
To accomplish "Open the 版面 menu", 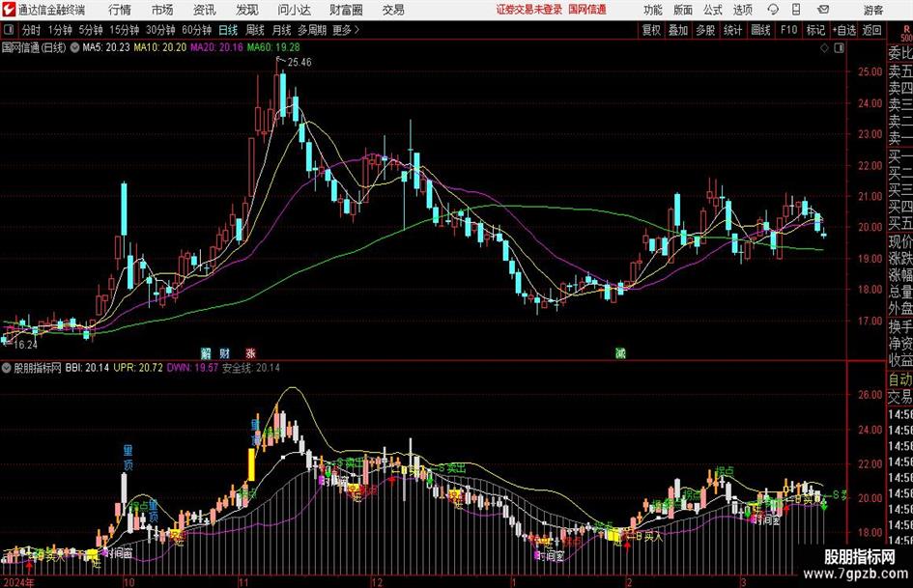I will tap(682, 10).
